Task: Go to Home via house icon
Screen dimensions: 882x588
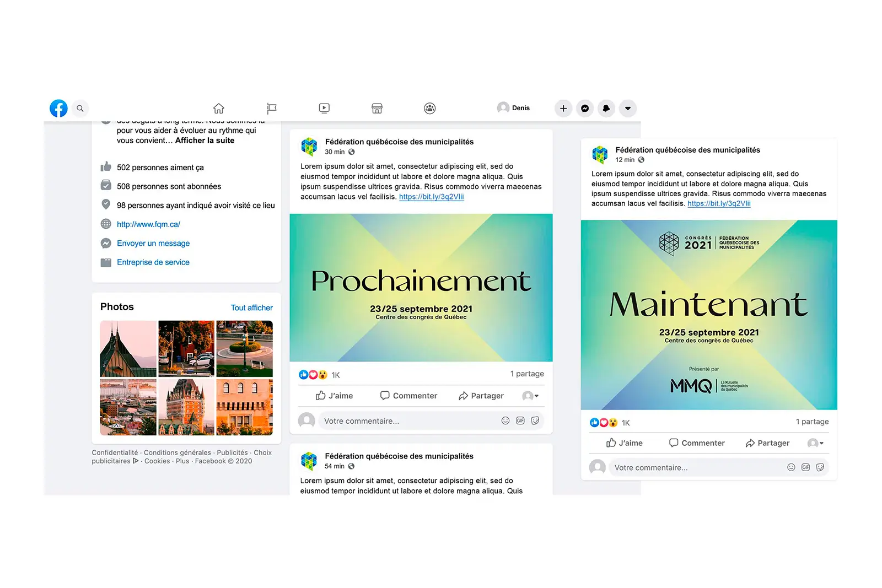Action: 219,109
